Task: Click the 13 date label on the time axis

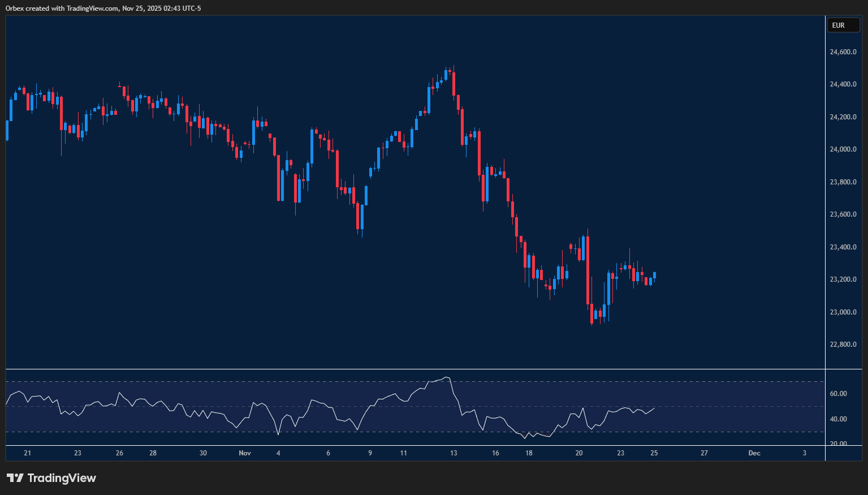Action: (454, 453)
